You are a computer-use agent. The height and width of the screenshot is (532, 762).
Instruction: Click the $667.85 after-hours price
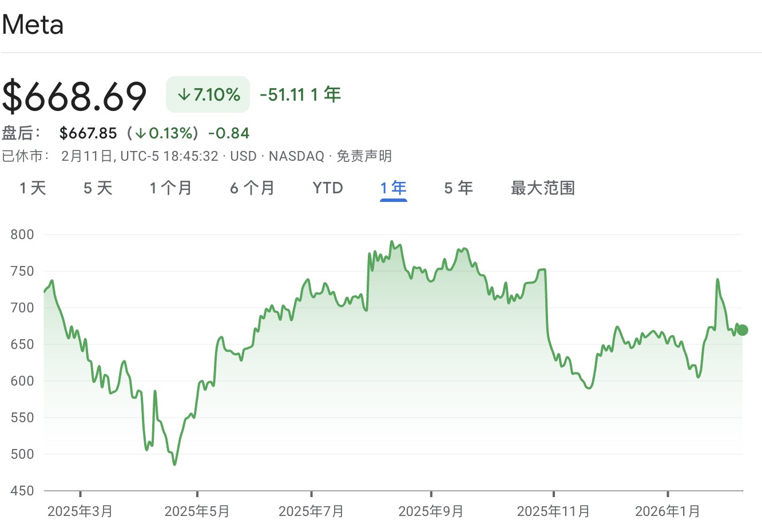[x=88, y=133]
